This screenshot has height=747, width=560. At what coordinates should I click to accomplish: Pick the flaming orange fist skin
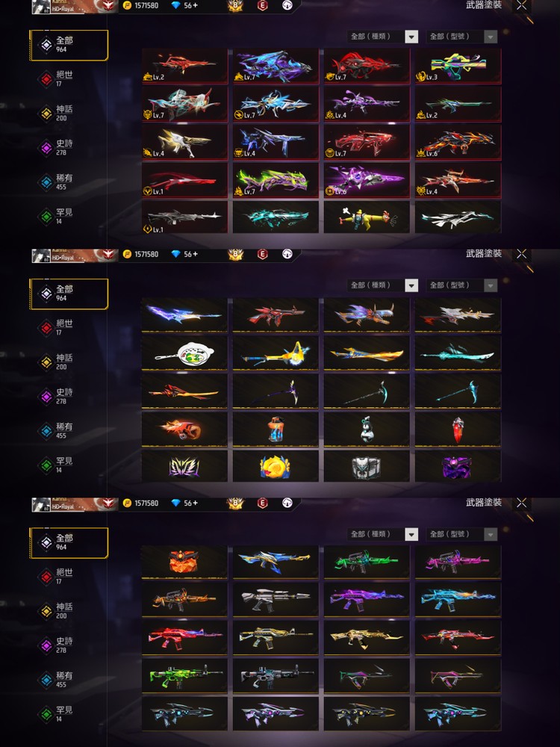pos(184,430)
